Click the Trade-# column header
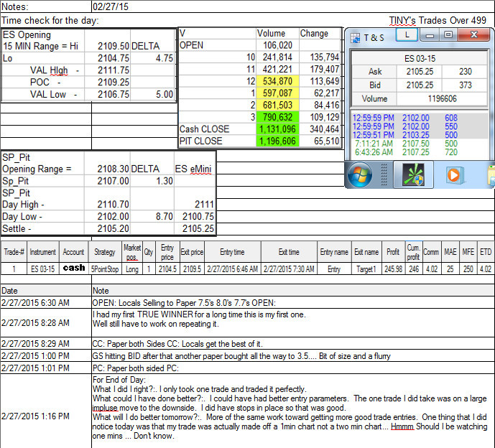This screenshot has height=448, width=495. 14,252
